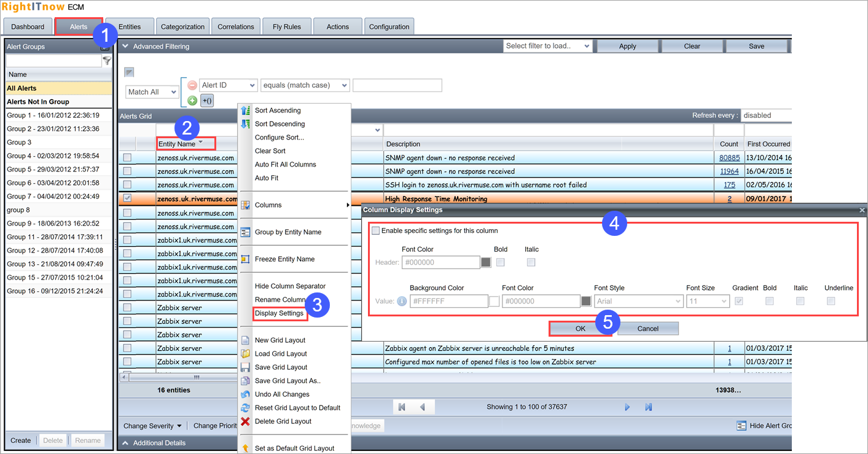Toggle the Value Gradient checkbox
Viewport: 868px width, 454px height.
[739, 301]
